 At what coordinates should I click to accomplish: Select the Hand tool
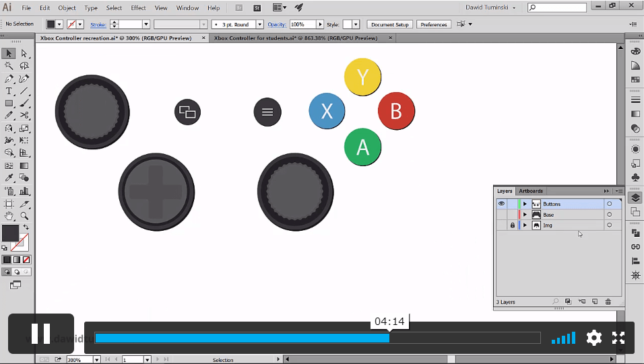click(9, 216)
